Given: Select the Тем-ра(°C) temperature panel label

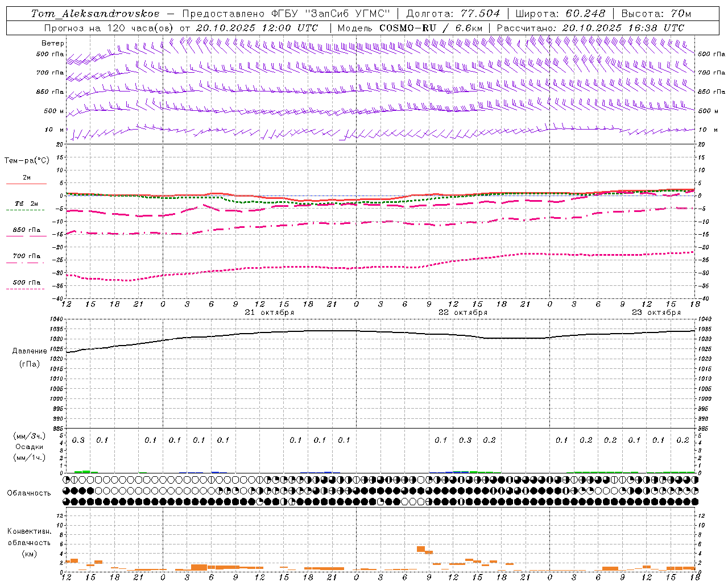Looking at the screenshot, I should tap(27, 161).
